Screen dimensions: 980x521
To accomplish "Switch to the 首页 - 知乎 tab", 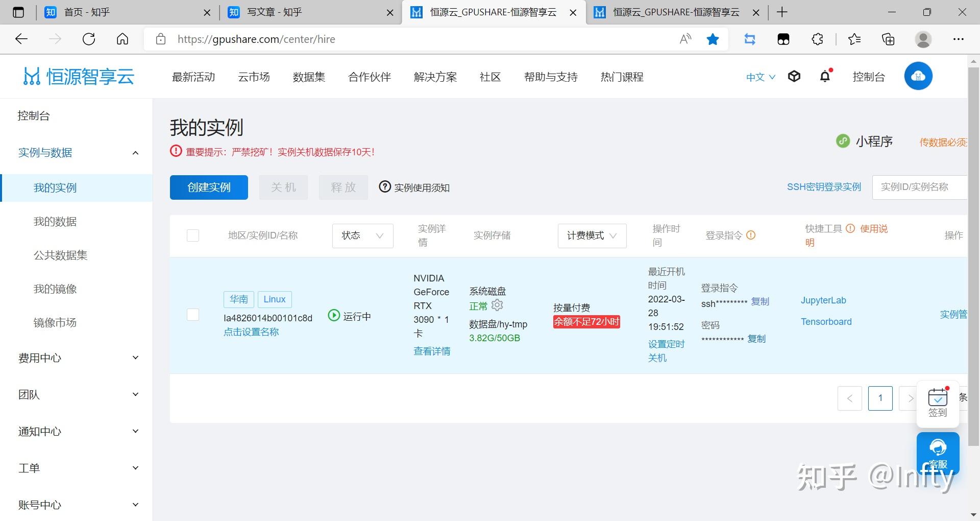I will pyautogui.click(x=128, y=12).
